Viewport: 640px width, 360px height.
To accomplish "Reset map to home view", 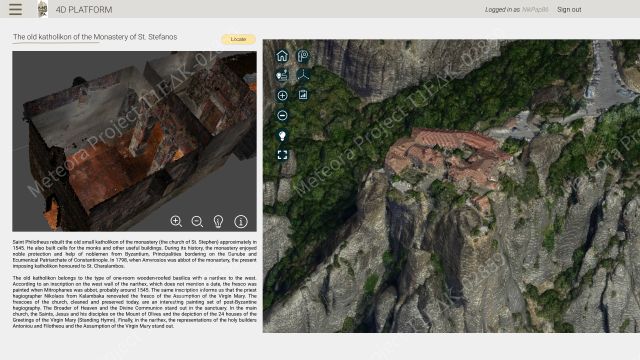I will [x=282, y=56].
